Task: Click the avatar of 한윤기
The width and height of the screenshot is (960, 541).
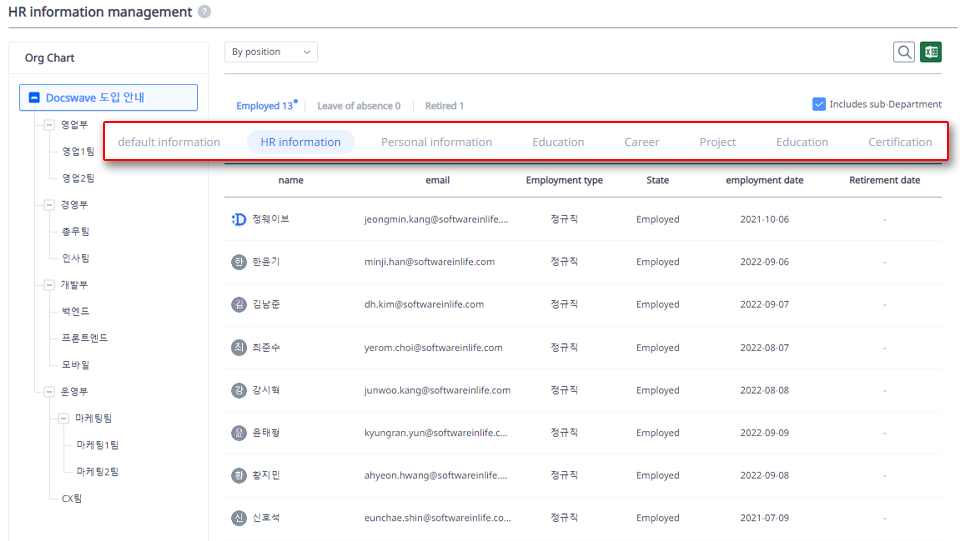Action: click(x=239, y=262)
